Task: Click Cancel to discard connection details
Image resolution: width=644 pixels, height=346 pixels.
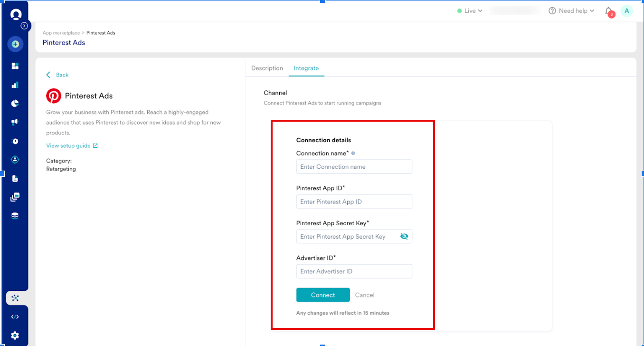Action: click(x=365, y=295)
